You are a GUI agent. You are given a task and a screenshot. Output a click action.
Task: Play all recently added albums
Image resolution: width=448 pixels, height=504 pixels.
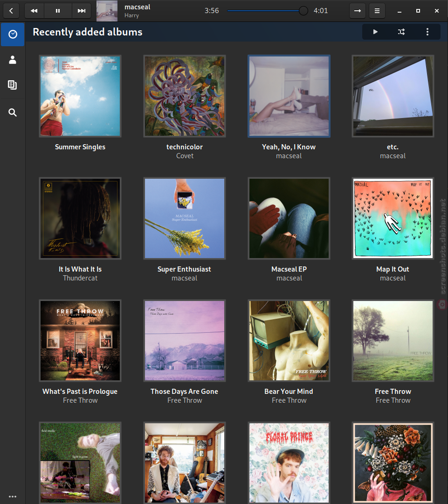[375, 32]
